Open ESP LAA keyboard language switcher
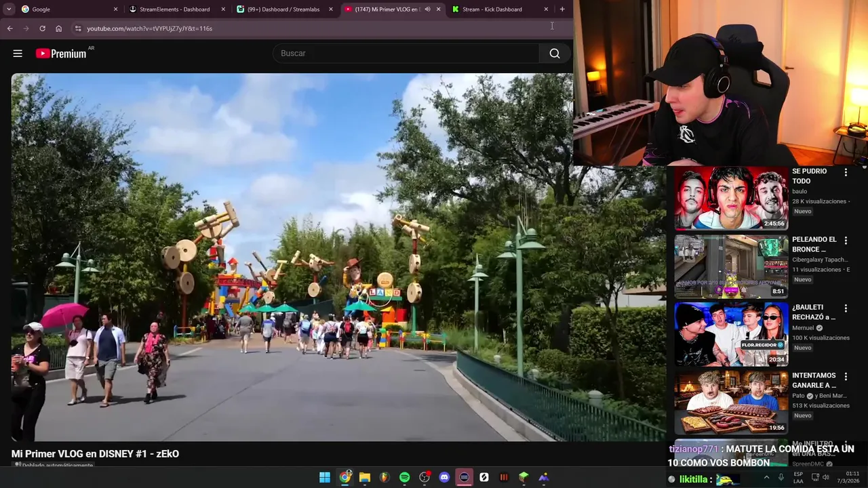The image size is (868, 488). click(x=798, y=478)
